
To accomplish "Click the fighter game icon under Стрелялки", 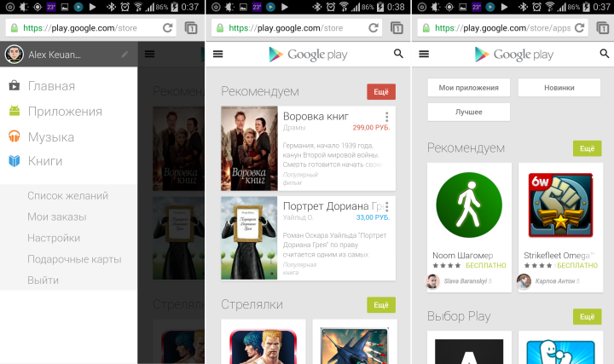I will tap(264, 346).
